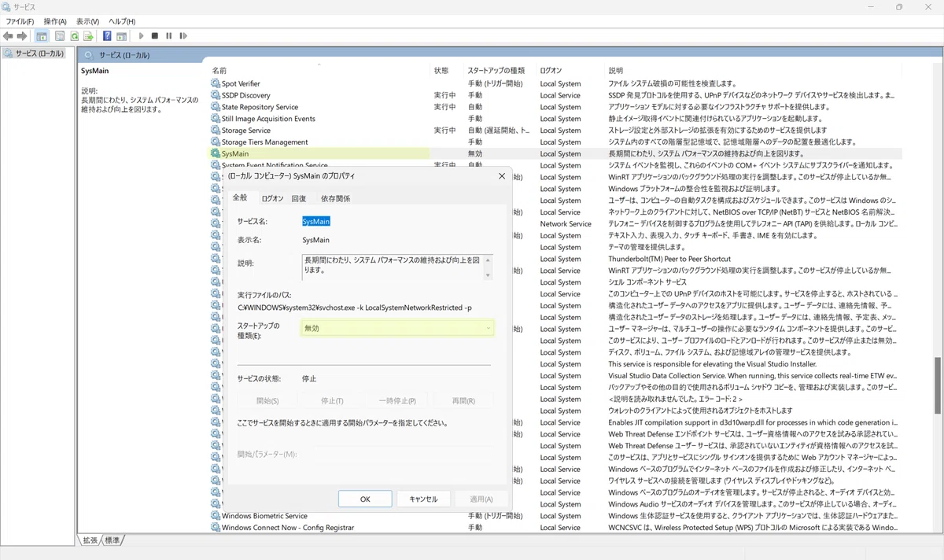Select Windows Connect Now - Config Registrar
944x560 pixels.
(288, 528)
